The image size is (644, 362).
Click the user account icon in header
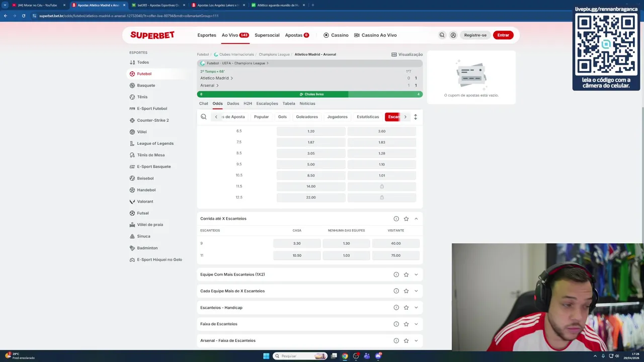[x=453, y=35]
